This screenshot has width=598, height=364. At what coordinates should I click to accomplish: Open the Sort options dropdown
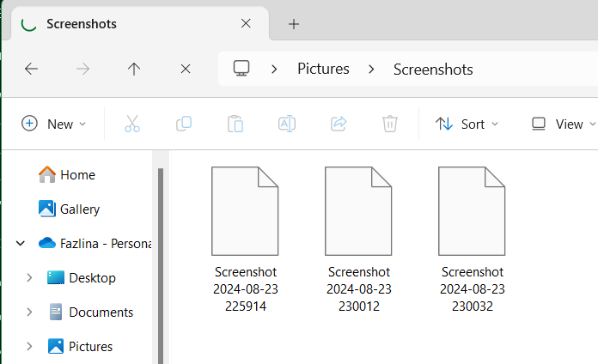(467, 124)
